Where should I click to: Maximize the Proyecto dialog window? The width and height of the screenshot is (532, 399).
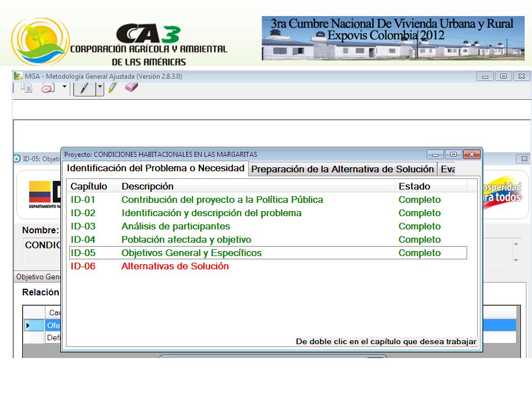click(454, 155)
